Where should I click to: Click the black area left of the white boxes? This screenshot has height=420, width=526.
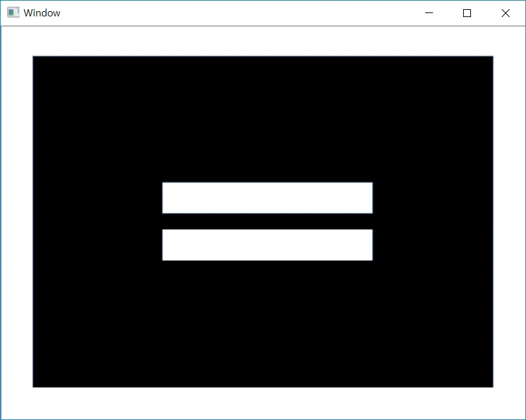(97, 221)
